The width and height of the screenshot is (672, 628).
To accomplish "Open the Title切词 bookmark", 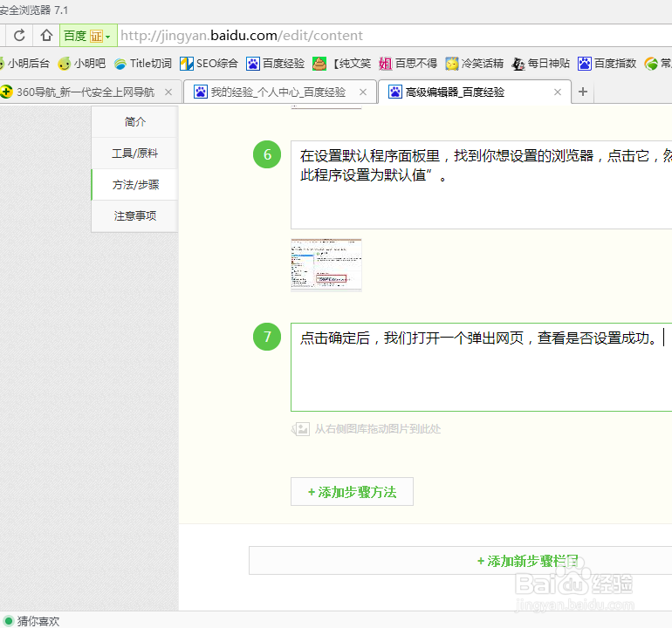I will [143, 64].
